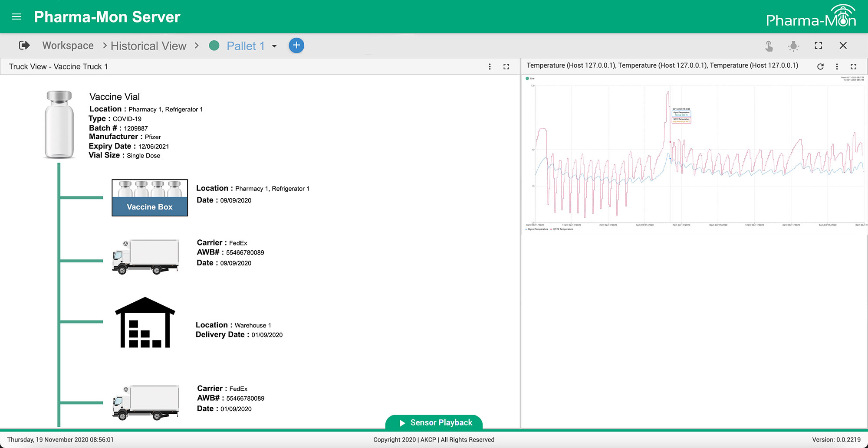The width and height of the screenshot is (868, 448).
Task: Click AWB# 55466780089 under 09/09/2020 carrier
Action: (230, 252)
